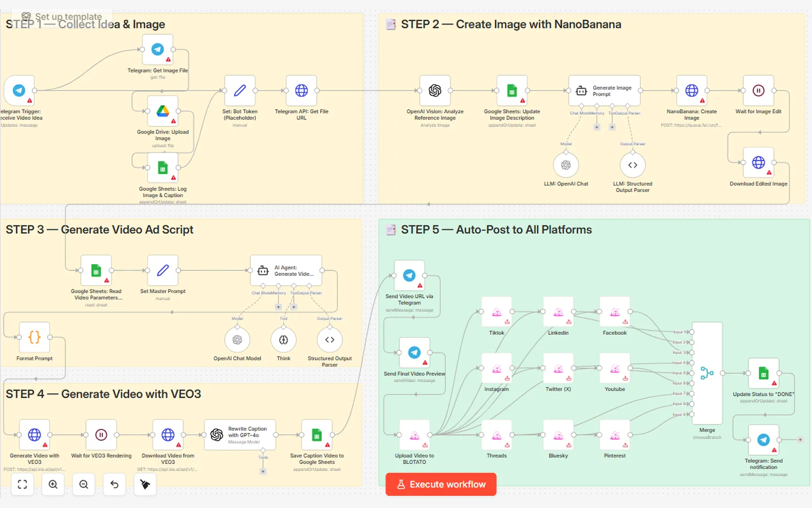The width and height of the screenshot is (812, 508).
Task: Select the STEP 3 — Generate Video Ad Script title
Action: pyautogui.click(x=99, y=230)
